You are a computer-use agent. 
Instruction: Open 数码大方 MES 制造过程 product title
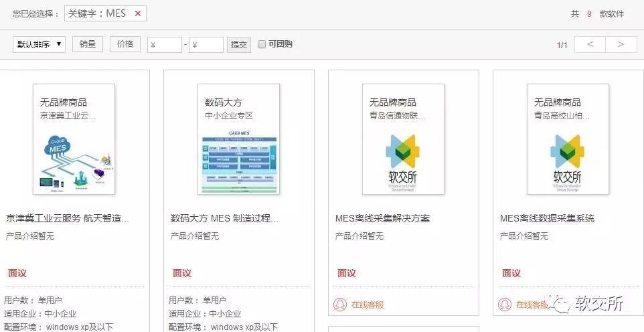pos(224,218)
